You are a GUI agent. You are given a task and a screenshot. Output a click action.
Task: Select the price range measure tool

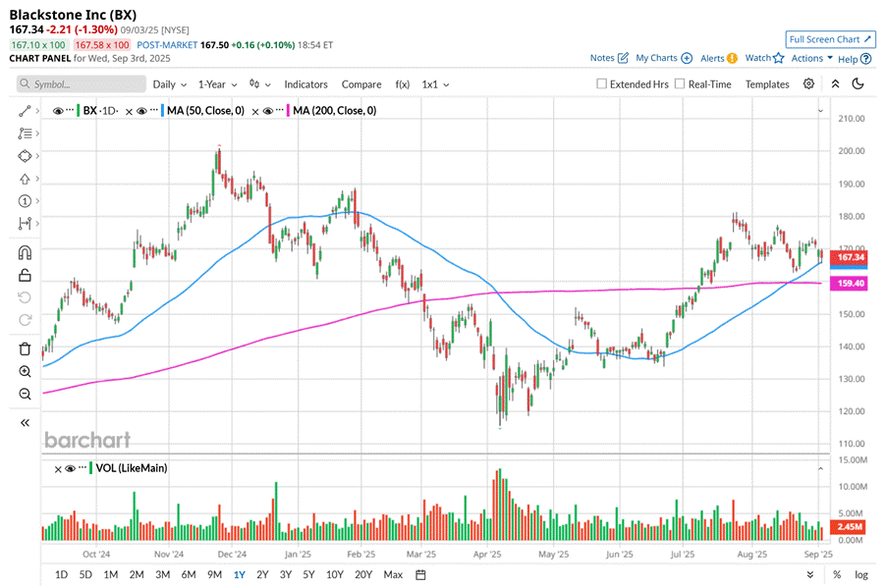[x=25, y=224]
